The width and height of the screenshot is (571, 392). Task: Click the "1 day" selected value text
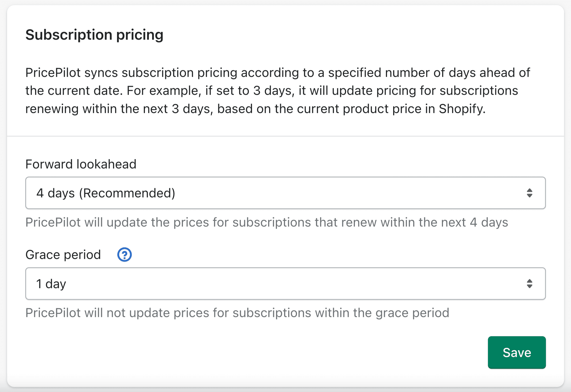[x=51, y=284]
